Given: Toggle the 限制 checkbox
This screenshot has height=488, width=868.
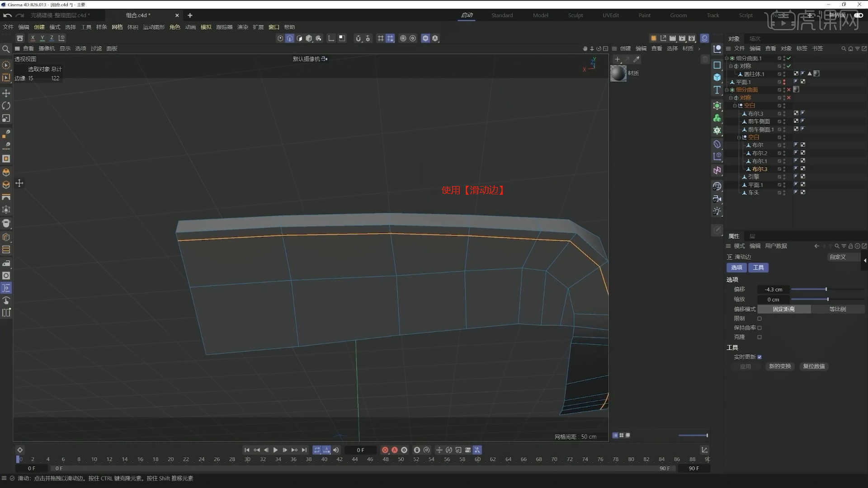Looking at the screenshot, I should tap(759, 319).
